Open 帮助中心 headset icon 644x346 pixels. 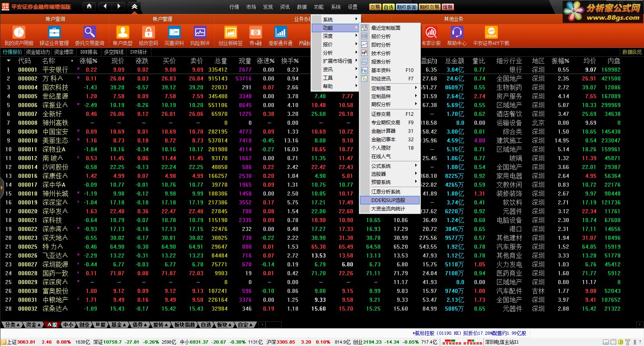(x=457, y=32)
